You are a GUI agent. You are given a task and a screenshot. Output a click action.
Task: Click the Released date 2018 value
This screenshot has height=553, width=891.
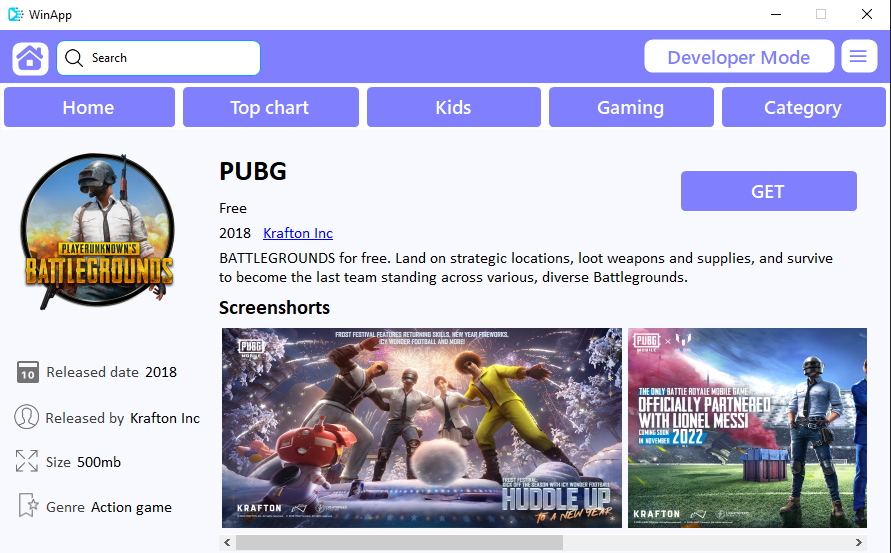click(161, 372)
